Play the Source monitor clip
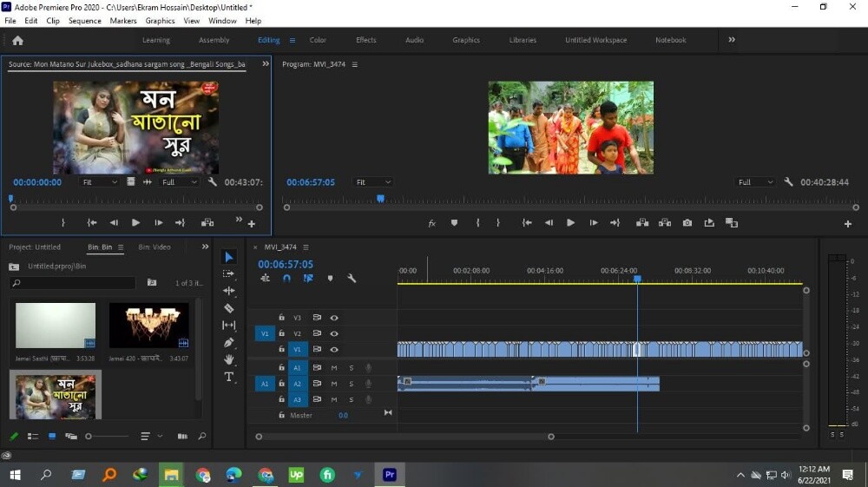The width and height of the screenshot is (868, 487). point(135,223)
